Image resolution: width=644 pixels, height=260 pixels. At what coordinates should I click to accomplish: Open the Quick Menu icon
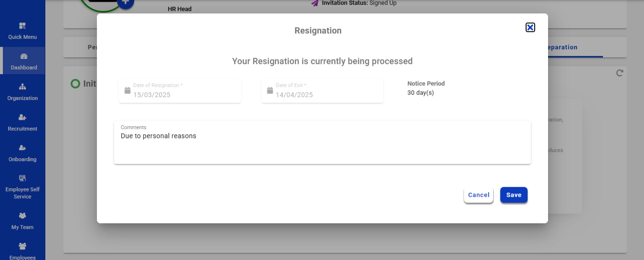(22, 26)
